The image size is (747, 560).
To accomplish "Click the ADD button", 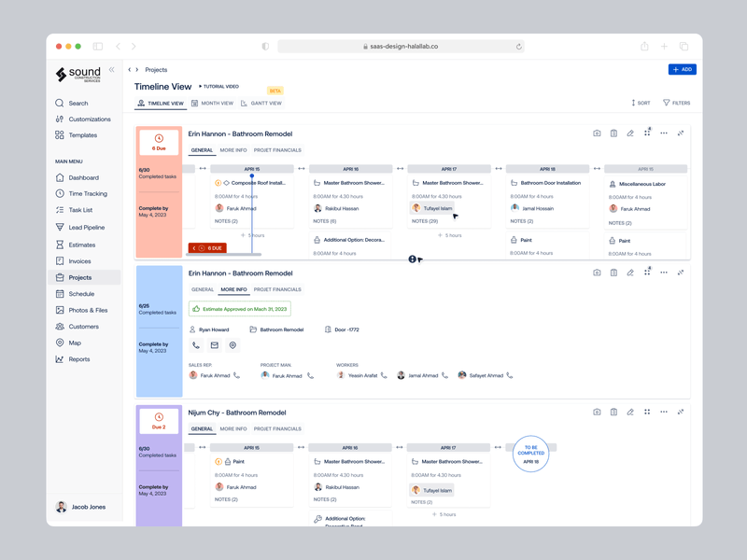I will pos(681,69).
